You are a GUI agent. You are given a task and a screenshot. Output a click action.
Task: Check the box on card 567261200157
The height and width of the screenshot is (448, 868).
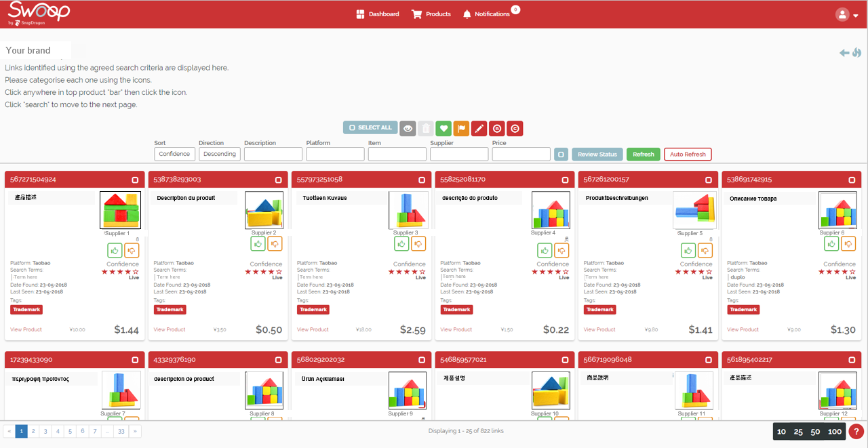tap(709, 180)
